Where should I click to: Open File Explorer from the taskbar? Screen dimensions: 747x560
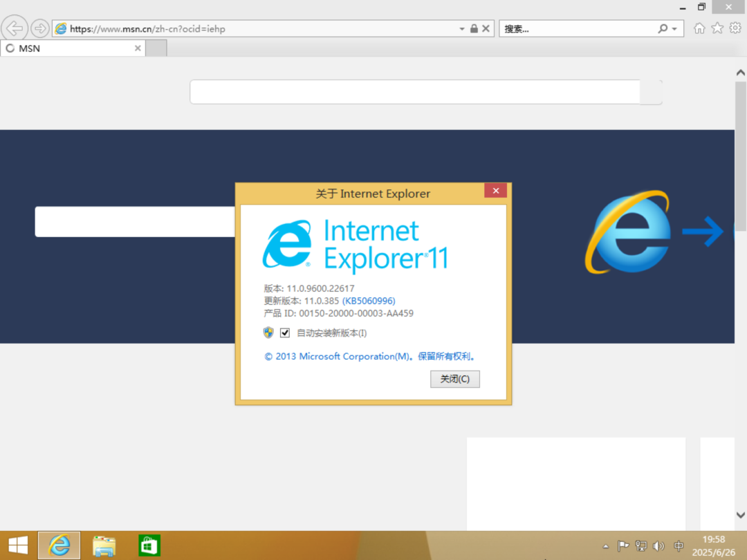click(104, 545)
